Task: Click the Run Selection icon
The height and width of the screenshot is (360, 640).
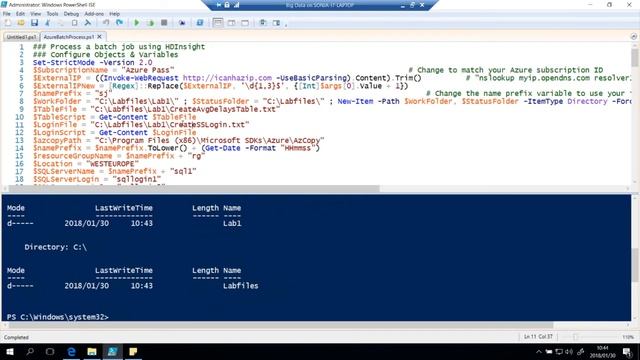Action: point(151,23)
